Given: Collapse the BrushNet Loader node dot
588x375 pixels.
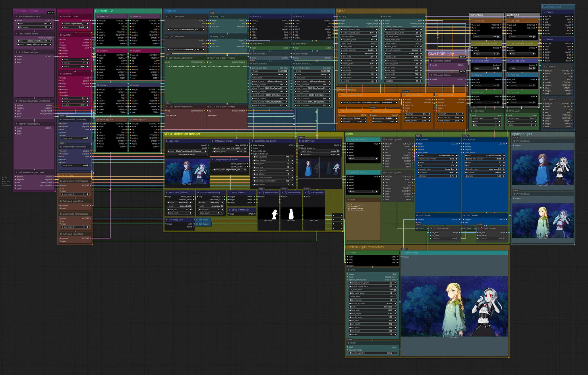Looking at the screenshot, I should click(x=61, y=16).
